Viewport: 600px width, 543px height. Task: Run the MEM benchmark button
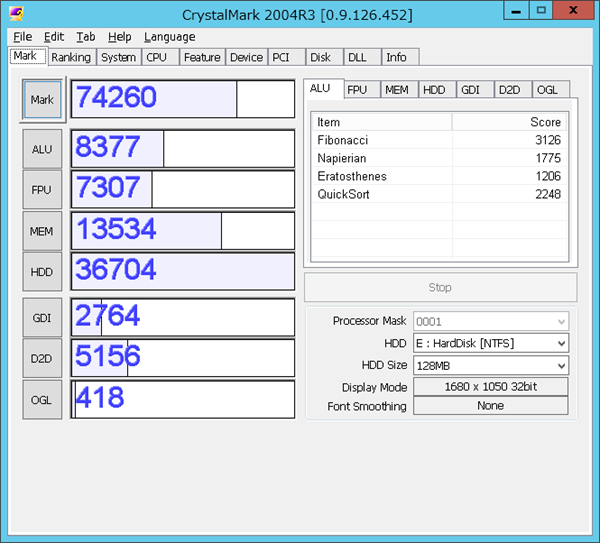(42, 231)
